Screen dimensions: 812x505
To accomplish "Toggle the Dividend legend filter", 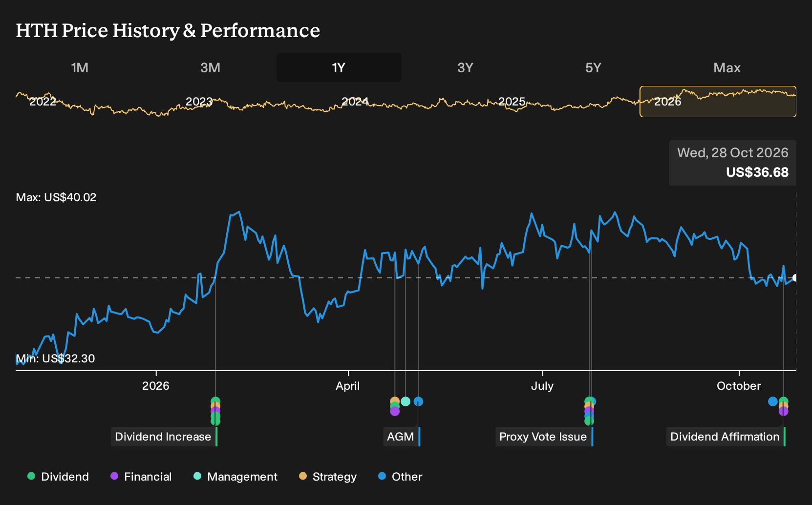I will pyautogui.click(x=58, y=477).
